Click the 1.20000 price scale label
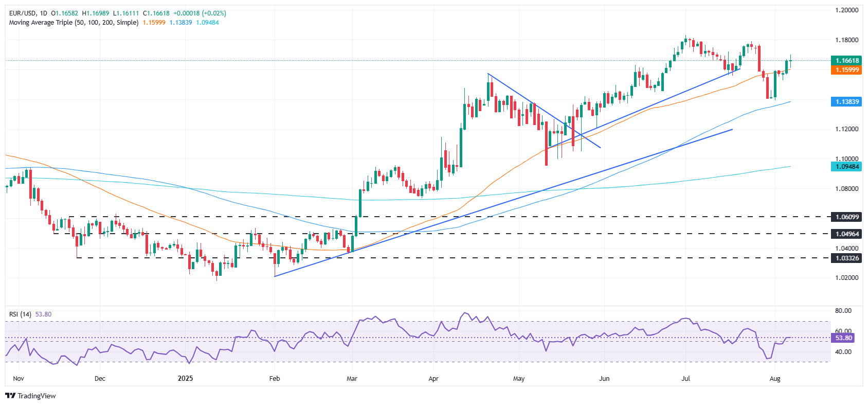Image resolution: width=868 pixels, height=405 pixels. (x=846, y=10)
